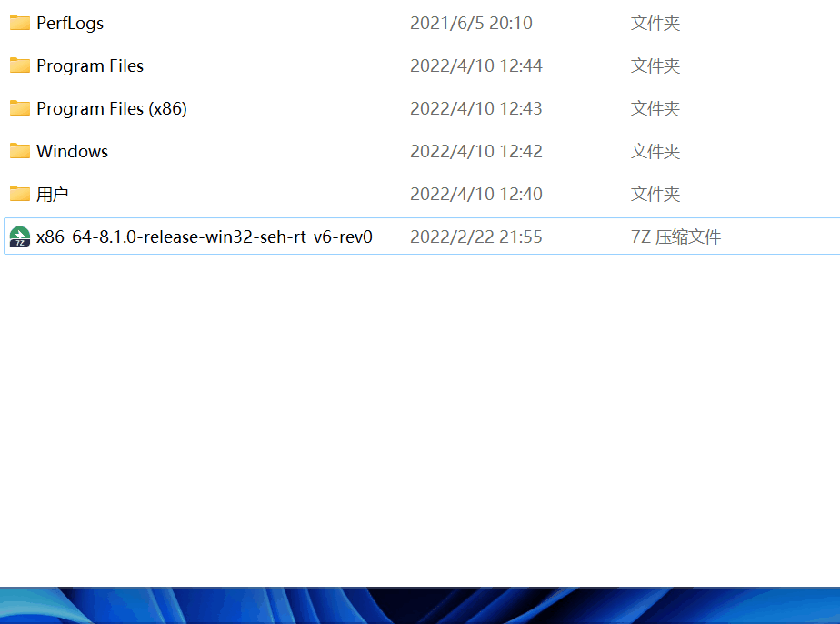Image resolution: width=840 pixels, height=624 pixels.
Task: Select the Windows folder name
Action: pos(73,151)
